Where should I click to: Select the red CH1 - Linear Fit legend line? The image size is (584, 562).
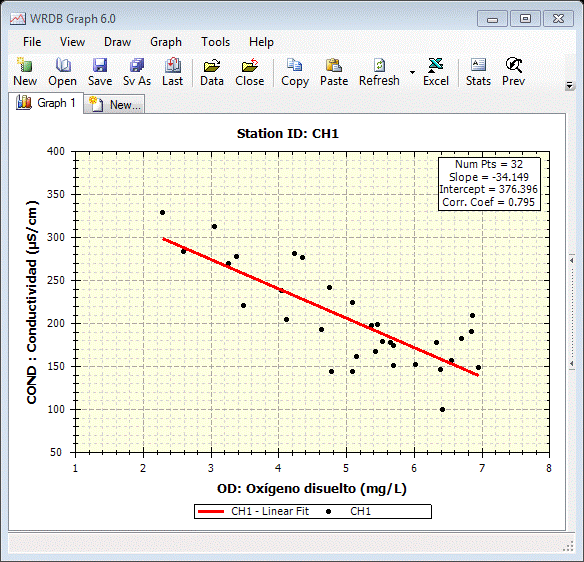click(210, 511)
